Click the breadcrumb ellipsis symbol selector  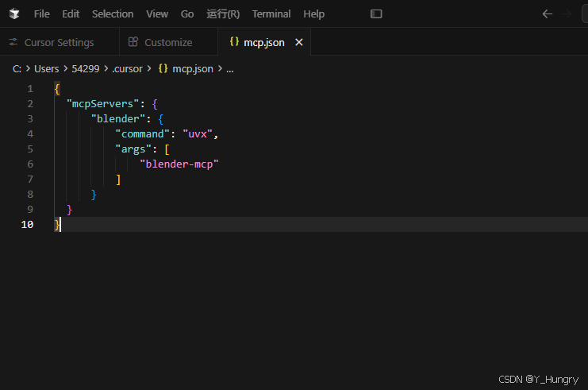click(230, 69)
